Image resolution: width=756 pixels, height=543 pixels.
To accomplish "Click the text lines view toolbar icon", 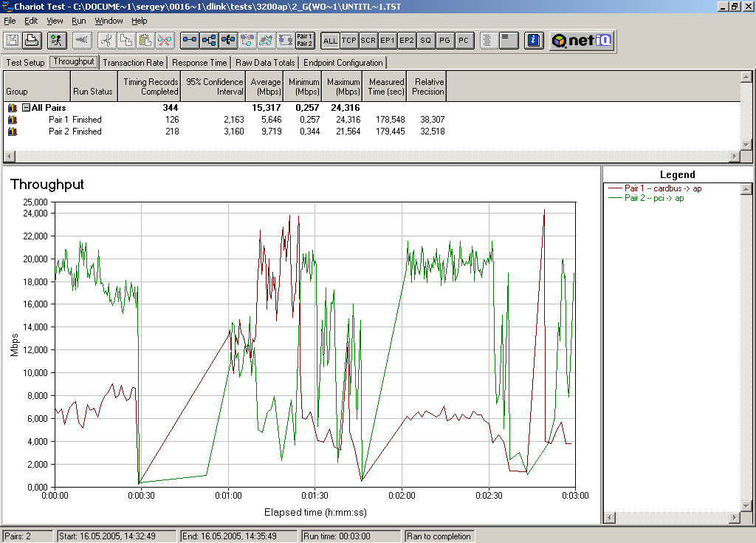I will coord(508,41).
